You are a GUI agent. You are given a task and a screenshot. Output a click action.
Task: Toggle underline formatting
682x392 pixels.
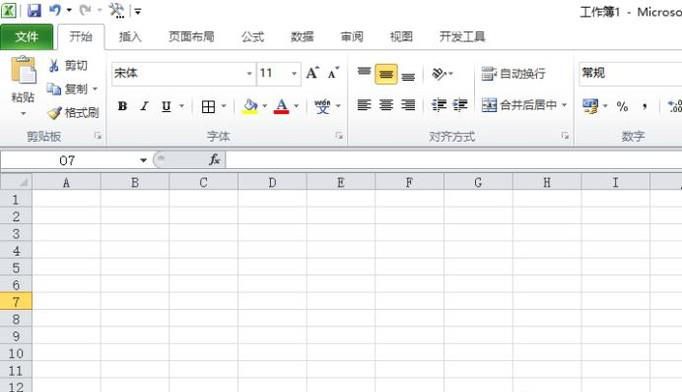(166, 106)
